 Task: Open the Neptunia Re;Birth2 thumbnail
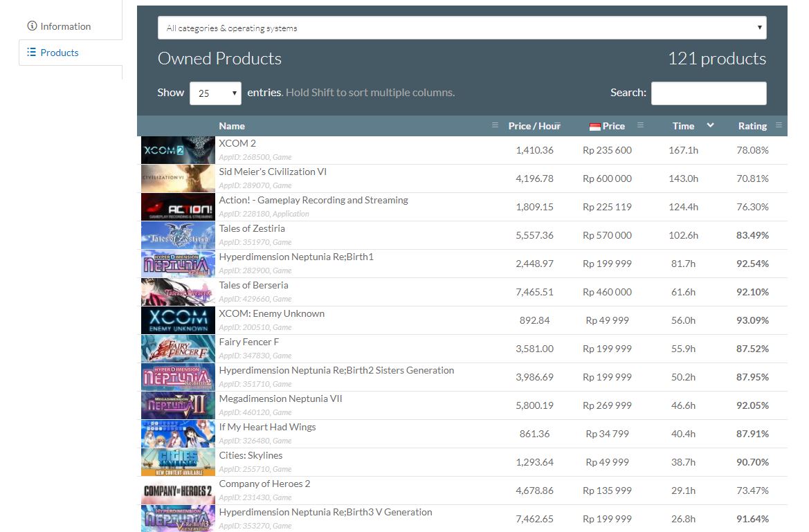(x=178, y=377)
